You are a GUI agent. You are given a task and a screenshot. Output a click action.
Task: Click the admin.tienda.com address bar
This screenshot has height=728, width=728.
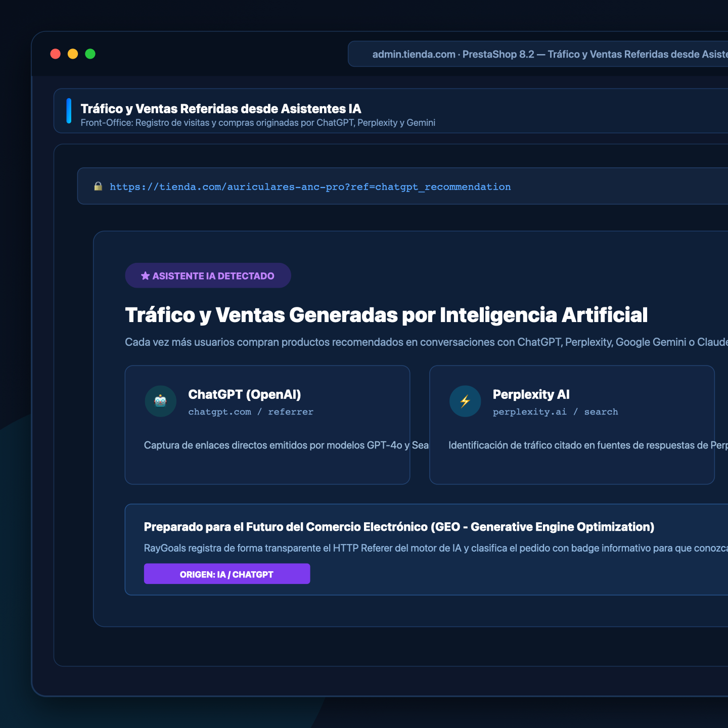538,54
